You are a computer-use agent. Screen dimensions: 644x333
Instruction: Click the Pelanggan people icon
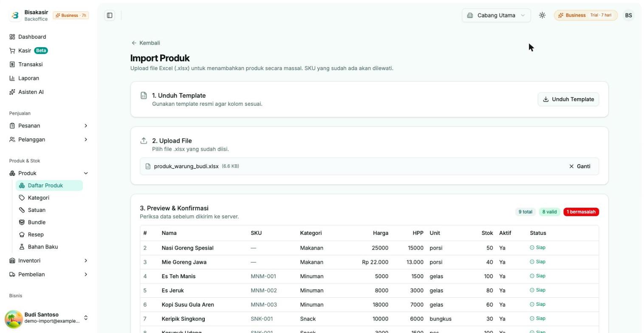(x=12, y=139)
